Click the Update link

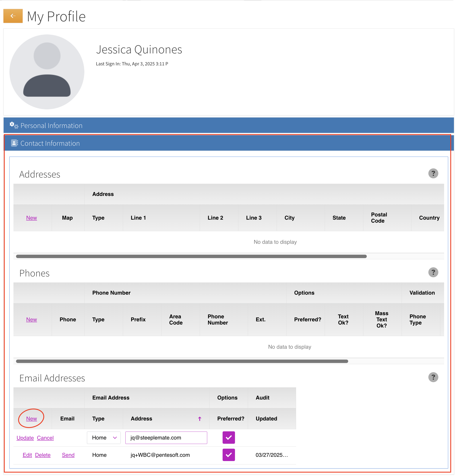(x=25, y=438)
